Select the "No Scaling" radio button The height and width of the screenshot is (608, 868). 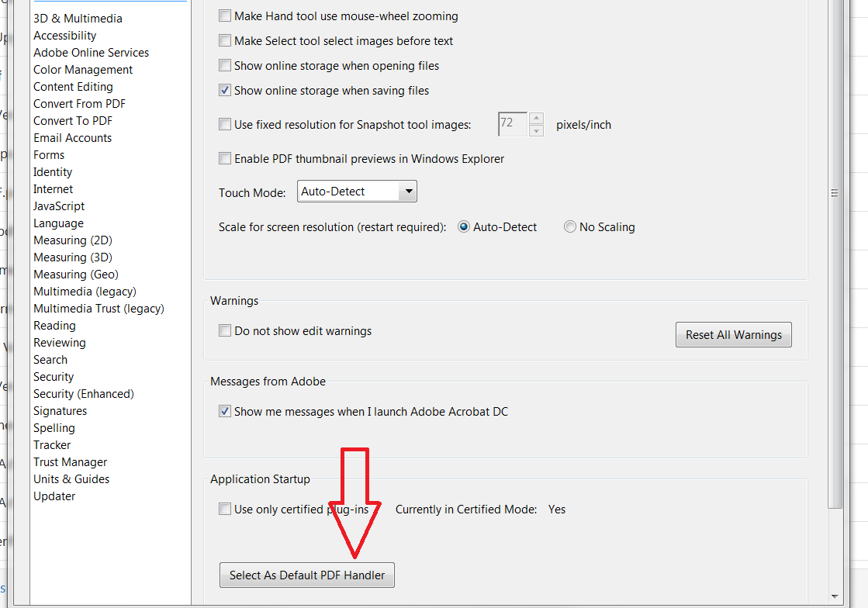pos(570,226)
